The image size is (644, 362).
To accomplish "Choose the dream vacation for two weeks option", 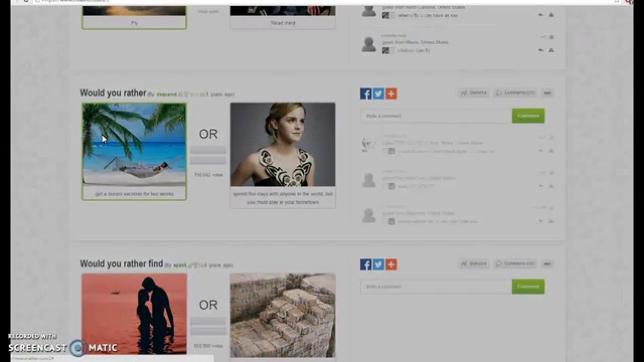I will (x=134, y=151).
